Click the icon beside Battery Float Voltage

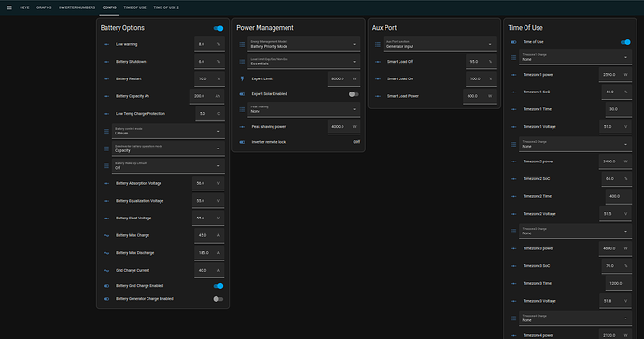pyautogui.click(x=106, y=219)
